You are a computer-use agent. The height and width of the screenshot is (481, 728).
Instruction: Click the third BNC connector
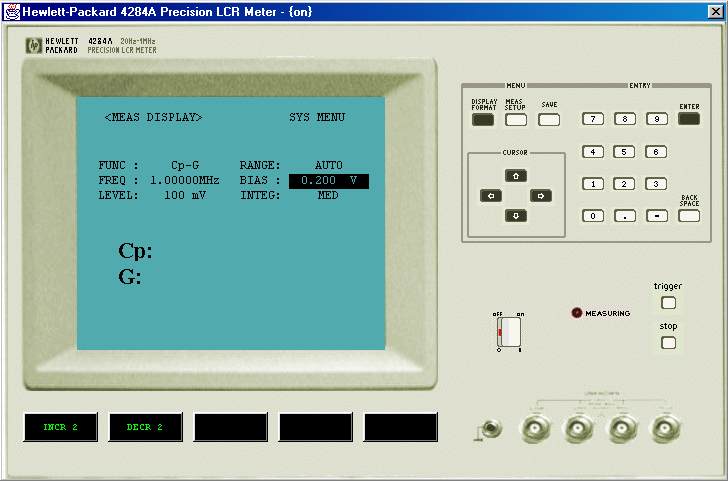pos(622,428)
